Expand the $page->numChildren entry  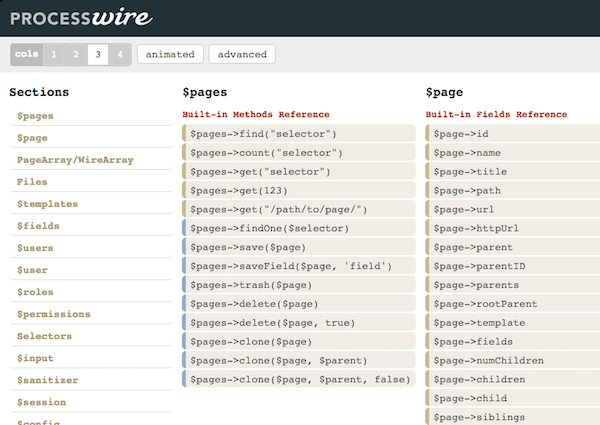click(x=513, y=361)
